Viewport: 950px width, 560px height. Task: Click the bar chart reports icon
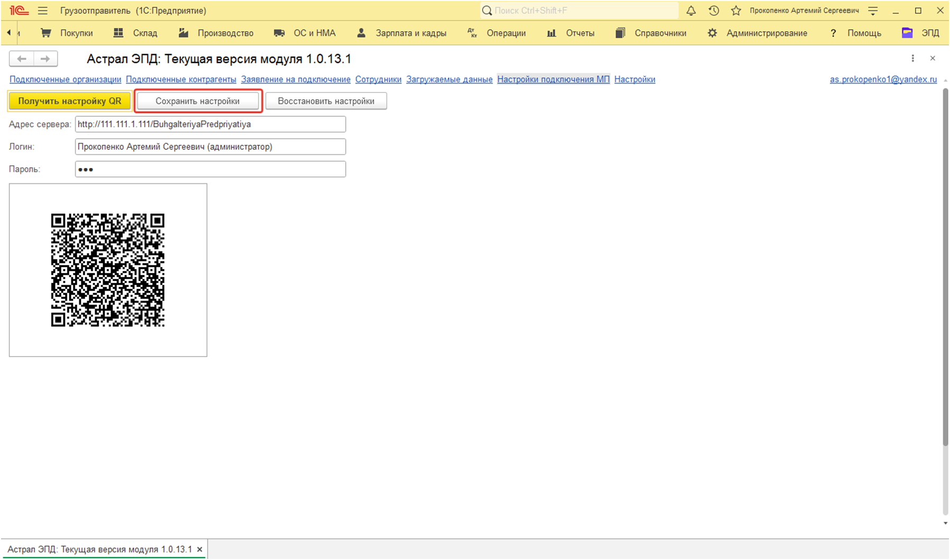551,33
